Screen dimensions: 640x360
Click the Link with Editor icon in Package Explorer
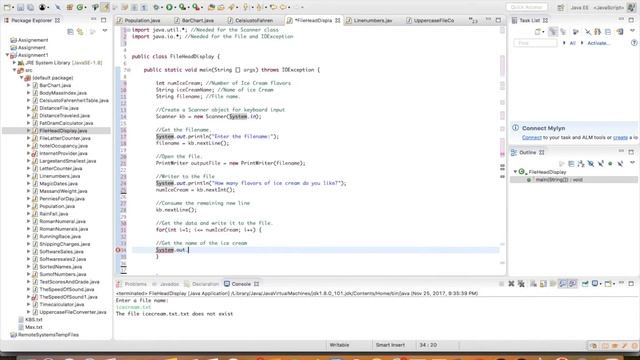80,31
